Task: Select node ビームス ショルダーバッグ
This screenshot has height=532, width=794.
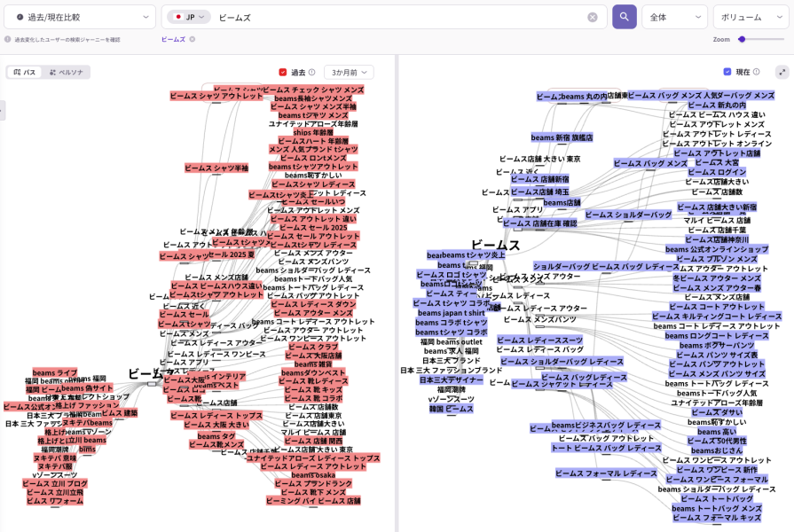Action: (628, 215)
